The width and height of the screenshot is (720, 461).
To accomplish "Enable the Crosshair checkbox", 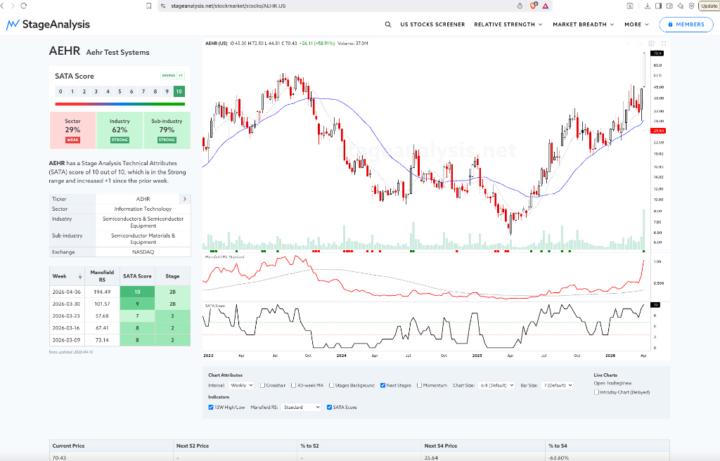I will 262,385.
